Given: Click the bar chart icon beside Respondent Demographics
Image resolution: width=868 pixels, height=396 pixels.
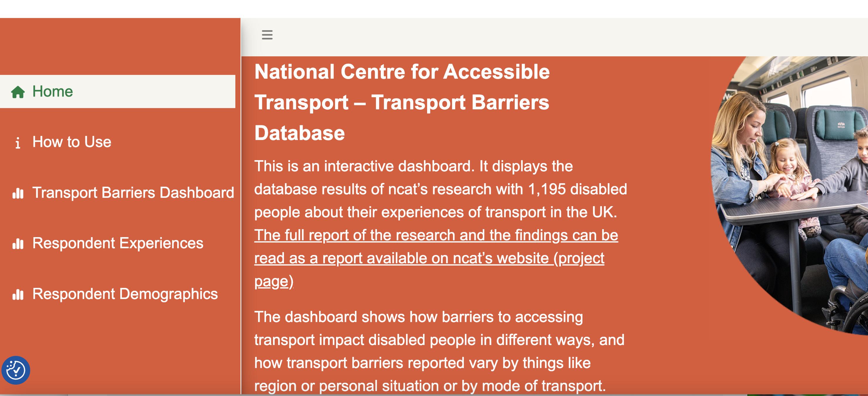Looking at the screenshot, I should [x=18, y=295].
